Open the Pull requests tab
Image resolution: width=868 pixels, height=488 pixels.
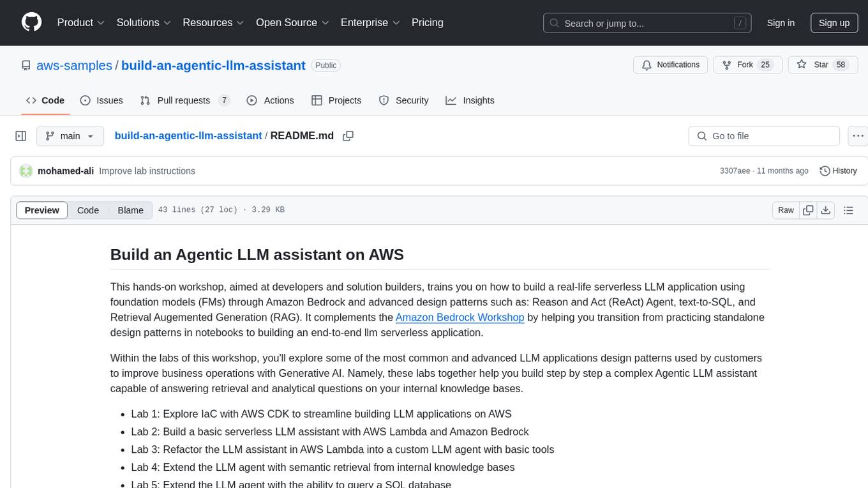click(184, 100)
